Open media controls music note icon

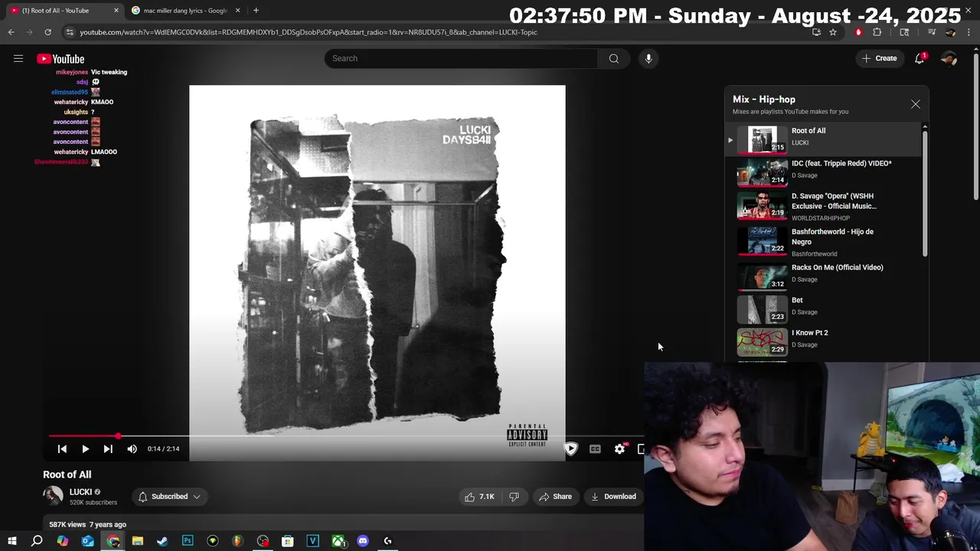tap(932, 32)
